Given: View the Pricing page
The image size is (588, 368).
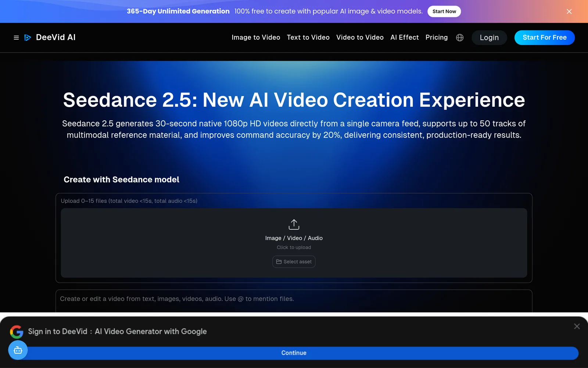Looking at the screenshot, I should tap(437, 38).
